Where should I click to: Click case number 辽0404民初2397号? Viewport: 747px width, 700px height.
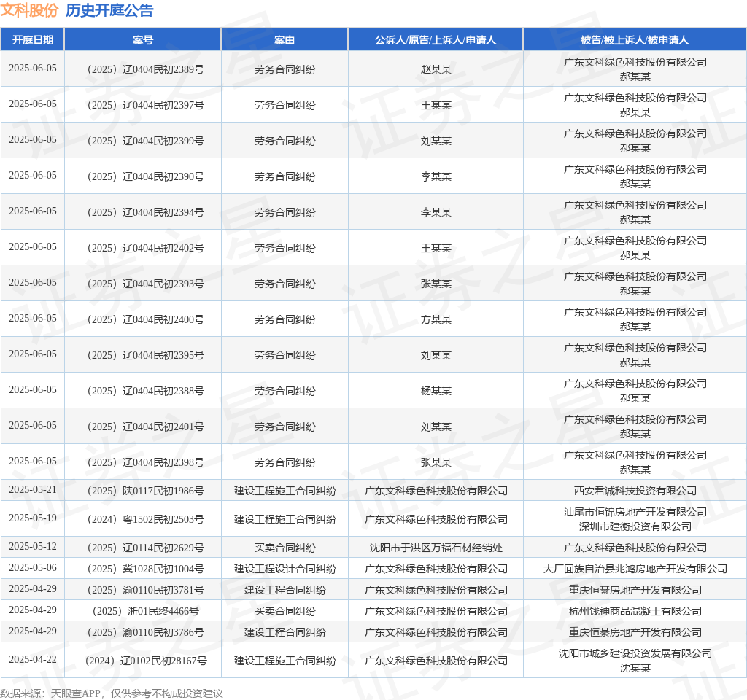pos(146,105)
